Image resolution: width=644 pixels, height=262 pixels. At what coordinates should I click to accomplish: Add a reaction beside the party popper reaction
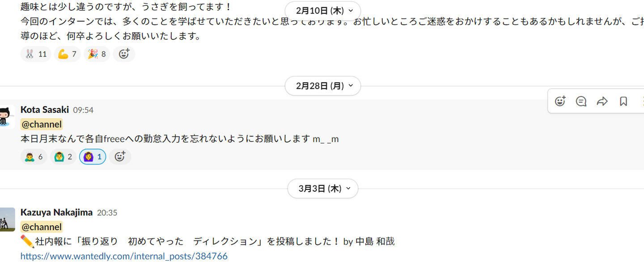[124, 54]
